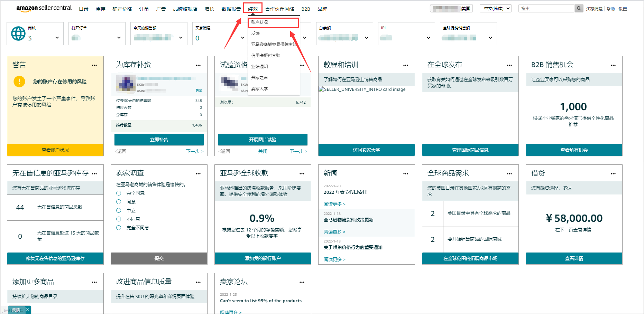Click the 开展图片试验 button
Viewport: 644px width, 314px height.
pos(263,140)
